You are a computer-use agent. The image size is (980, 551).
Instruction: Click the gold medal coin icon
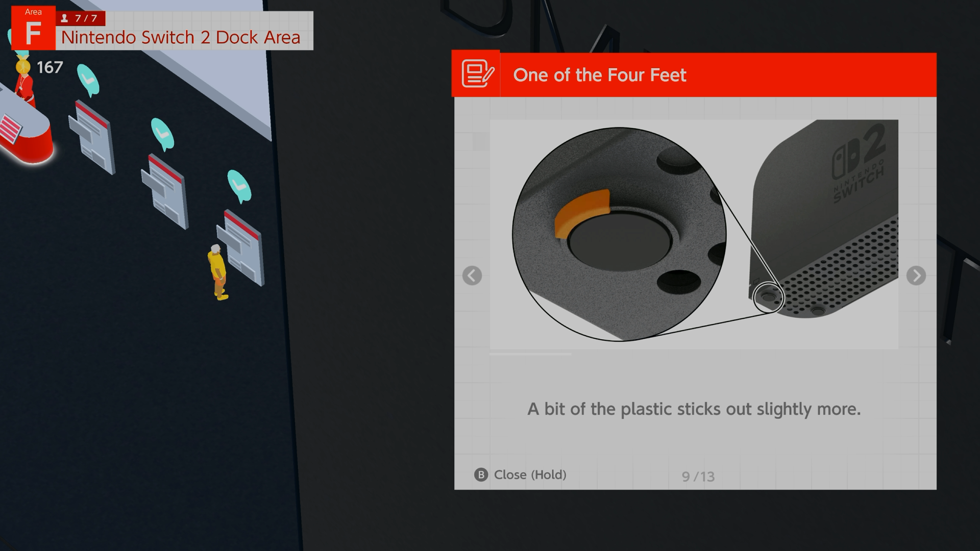click(22, 66)
